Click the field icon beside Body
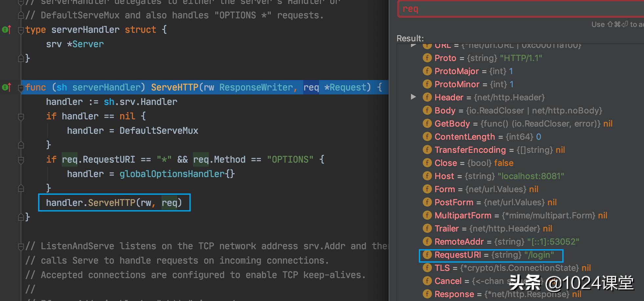 (427, 110)
